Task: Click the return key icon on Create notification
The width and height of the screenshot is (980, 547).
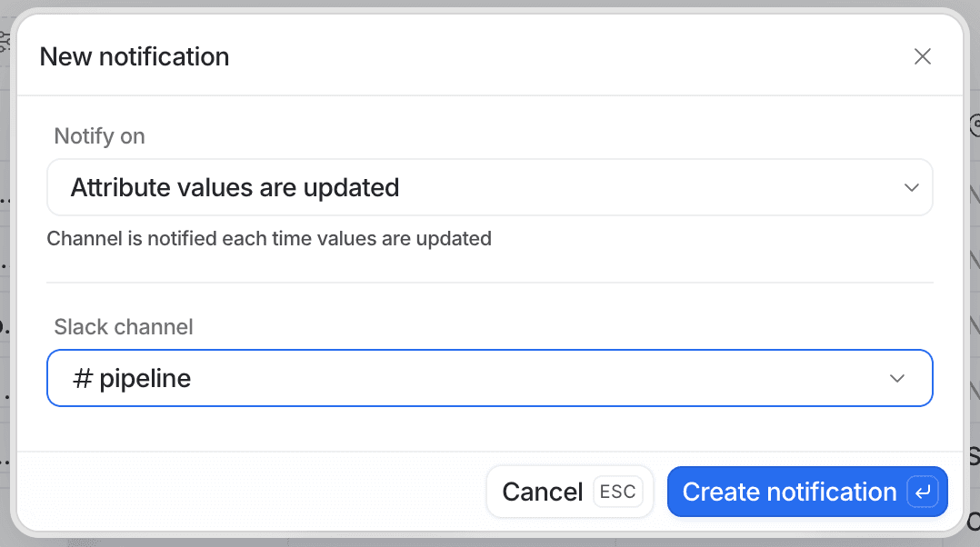Action: (x=924, y=492)
